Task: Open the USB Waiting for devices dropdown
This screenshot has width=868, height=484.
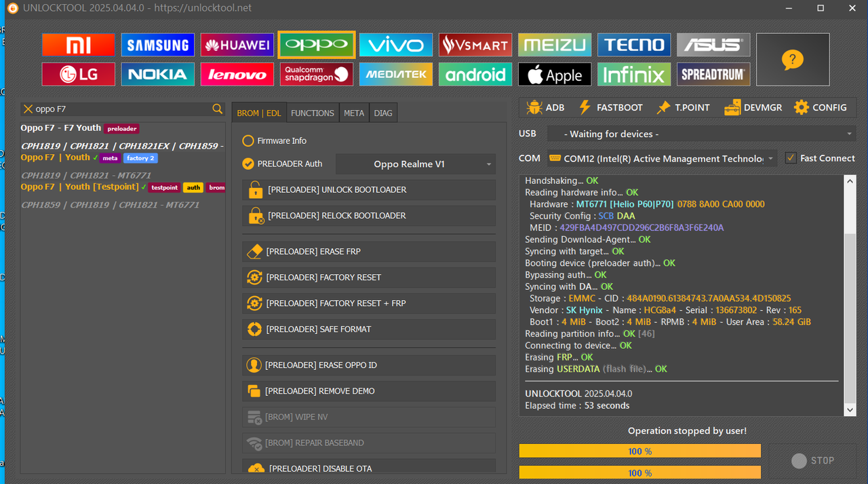Action: 701,134
